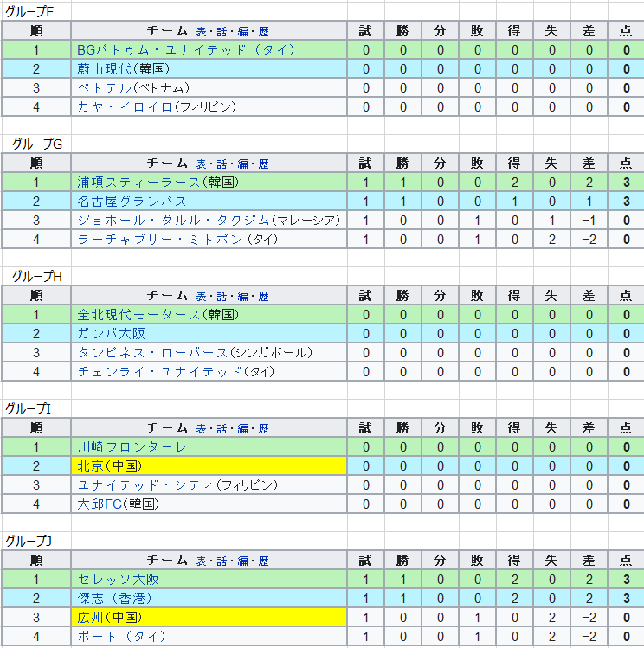Viewport: 644px width, 648px height.
Task: Click 名古屋グランパス team link
Action: pos(132,202)
